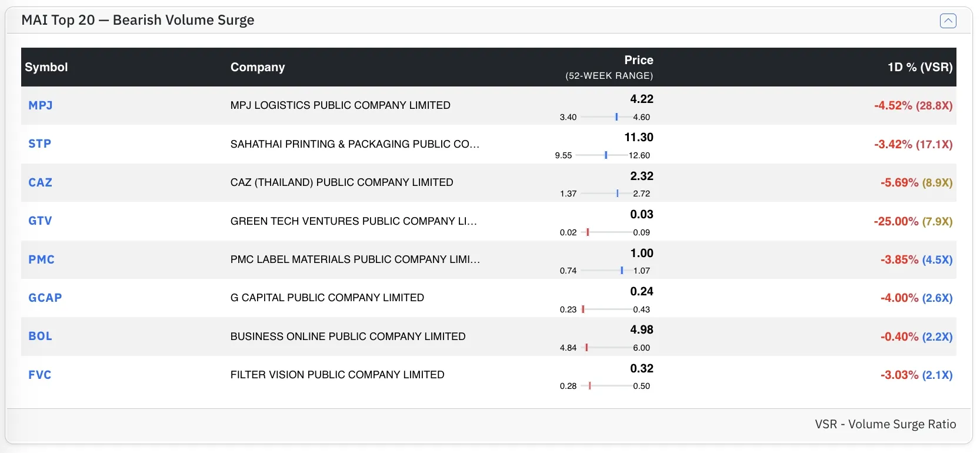Select G CAPITAL PUBLIC COMPANY LIMITED text
Screen dimensions: 980x453
point(327,298)
